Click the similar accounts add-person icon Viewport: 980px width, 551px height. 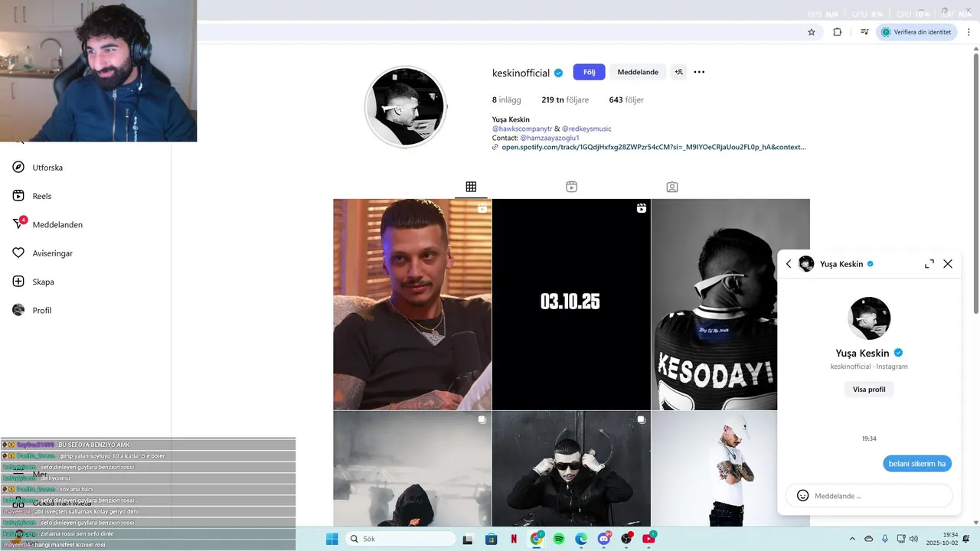[x=678, y=72]
